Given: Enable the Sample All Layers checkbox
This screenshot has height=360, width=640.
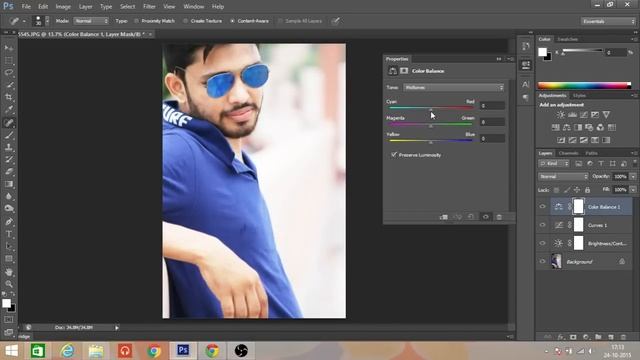Looking at the screenshot, I should click(x=280, y=21).
